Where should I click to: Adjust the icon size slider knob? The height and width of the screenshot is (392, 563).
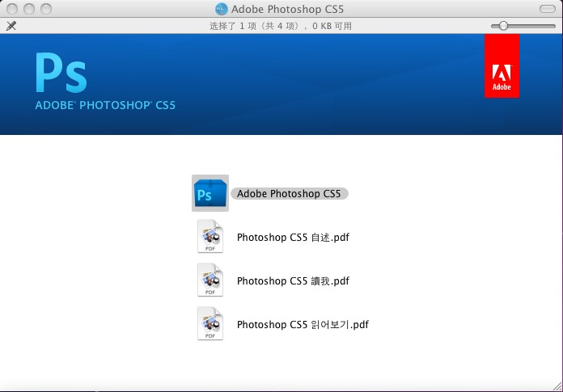pyautogui.click(x=503, y=26)
